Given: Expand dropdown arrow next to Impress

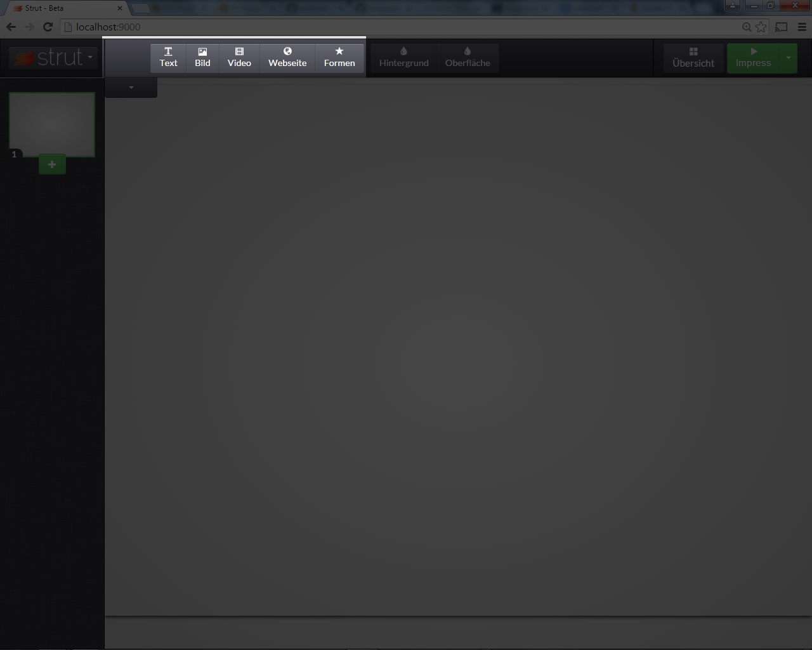Looking at the screenshot, I should coord(789,58).
